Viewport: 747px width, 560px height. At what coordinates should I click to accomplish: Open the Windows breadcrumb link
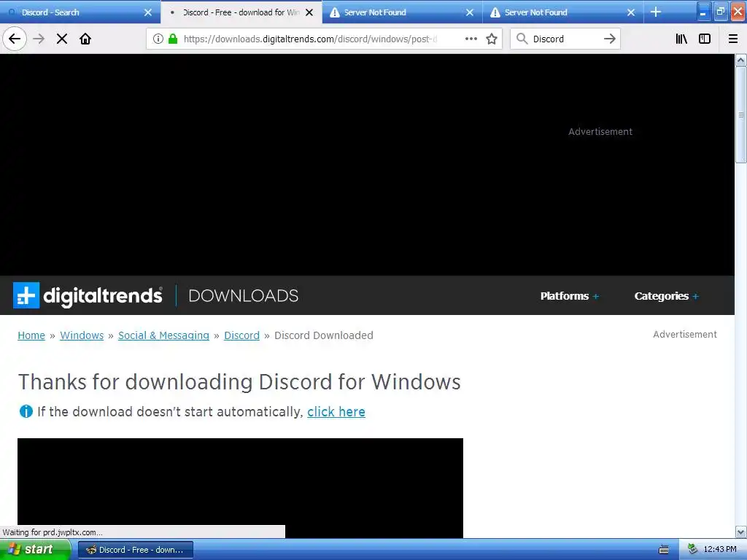(82, 335)
